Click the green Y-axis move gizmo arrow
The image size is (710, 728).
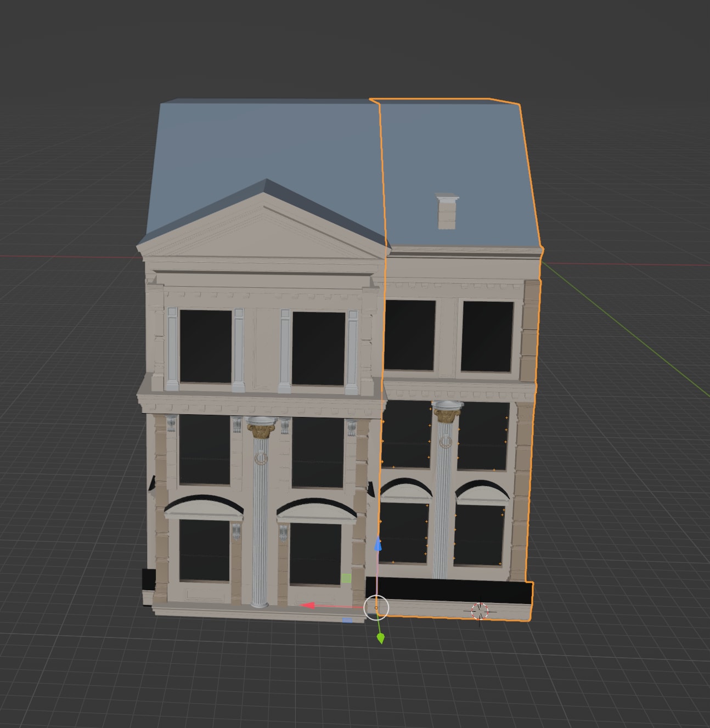(380, 638)
